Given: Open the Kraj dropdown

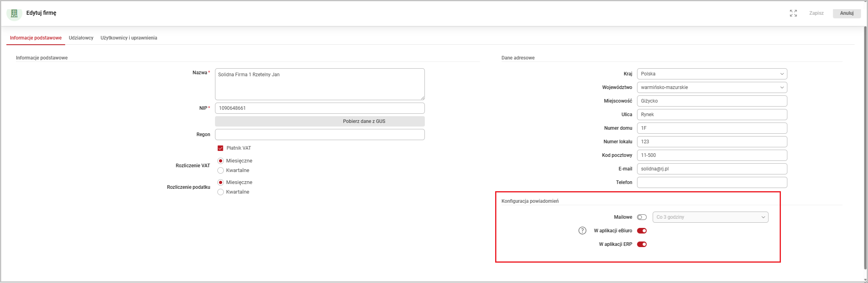Looking at the screenshot, I should (712, 74).
